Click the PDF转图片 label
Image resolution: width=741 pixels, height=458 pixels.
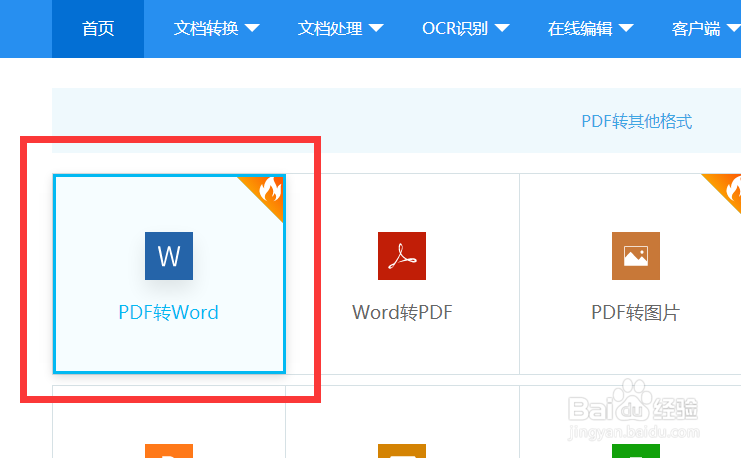(x=636, y=312)
